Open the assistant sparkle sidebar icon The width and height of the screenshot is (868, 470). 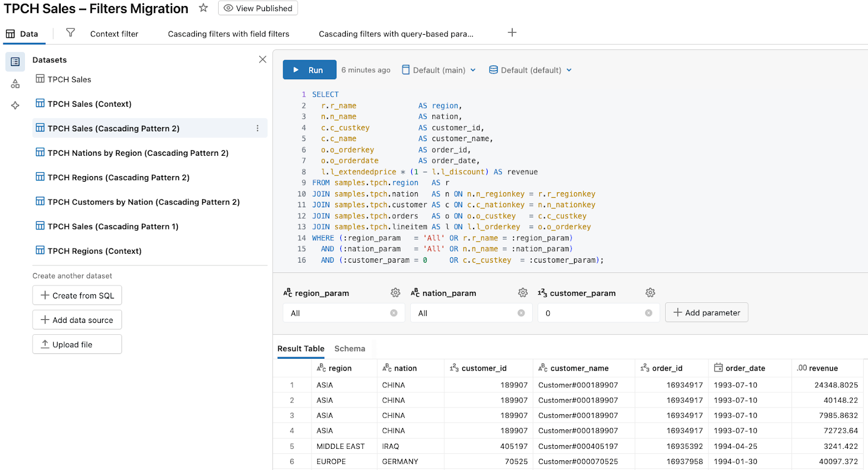(15, 105)
